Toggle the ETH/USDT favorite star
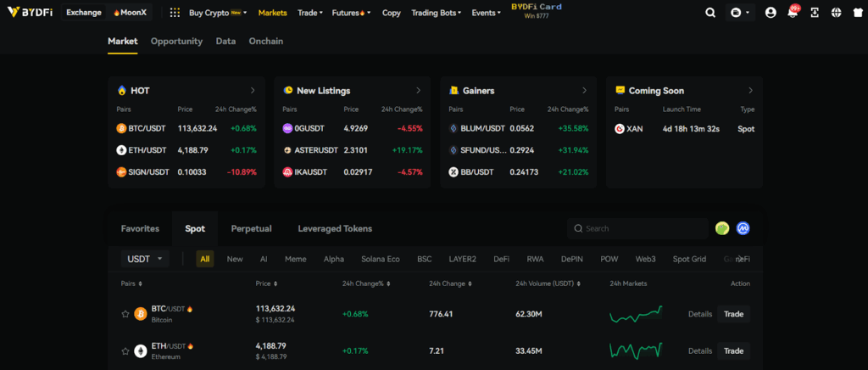The height and width of the screenshot is (370, 868). pos(125,350)
